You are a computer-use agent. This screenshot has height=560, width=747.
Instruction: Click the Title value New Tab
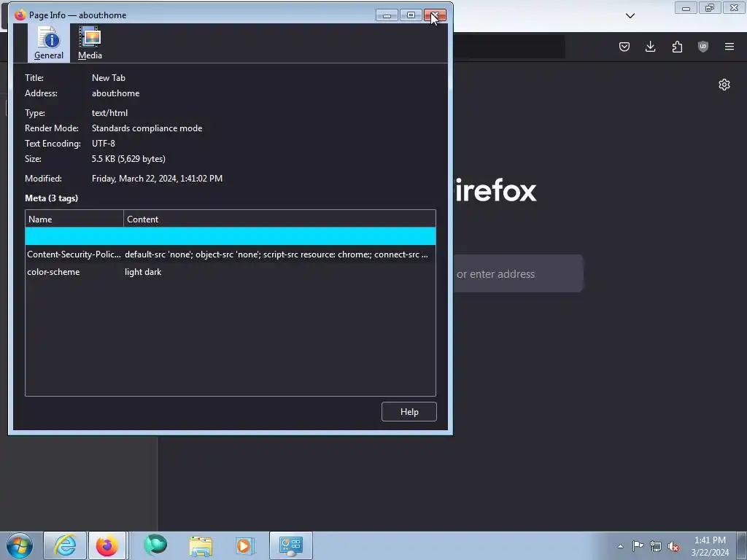click(109, 77)
